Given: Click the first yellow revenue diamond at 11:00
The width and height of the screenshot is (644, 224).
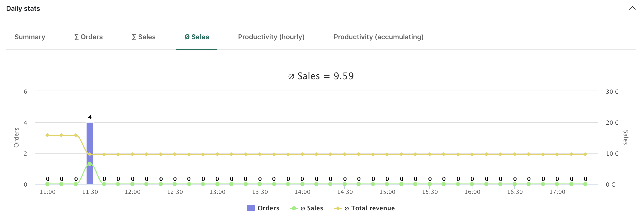Looking at the screenshot, I should pyautogui.click(x=47, y=135).
